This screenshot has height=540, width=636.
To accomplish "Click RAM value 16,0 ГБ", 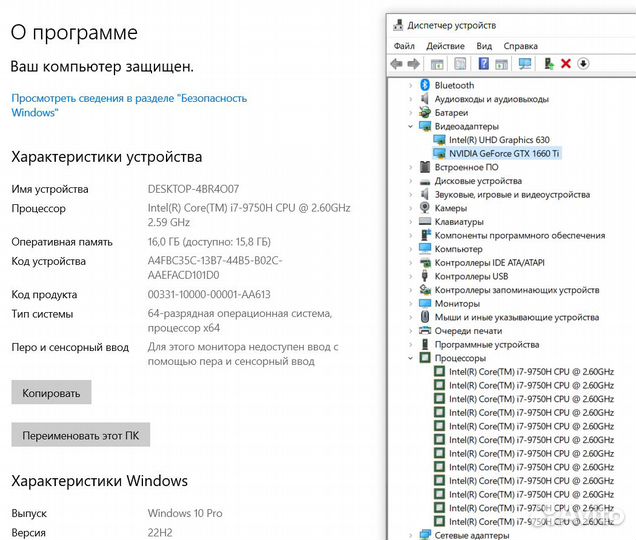I will [x=209, y=241].
